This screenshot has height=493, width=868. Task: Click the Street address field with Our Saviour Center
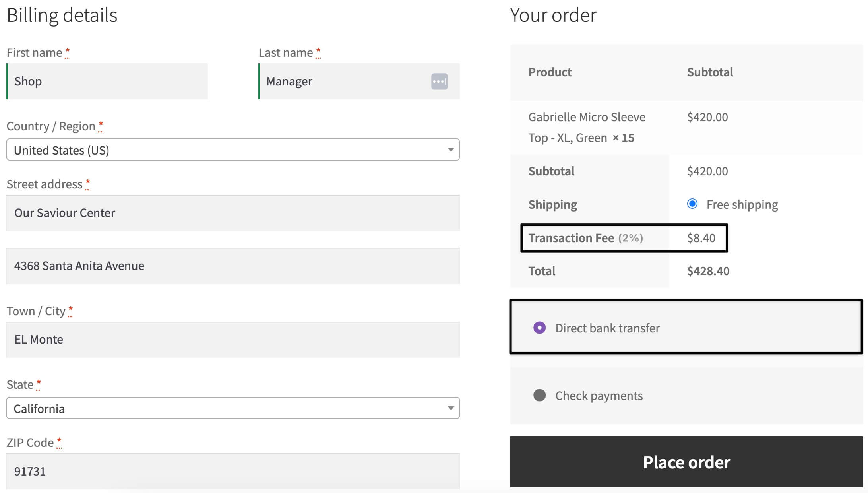tap(233, 213)
